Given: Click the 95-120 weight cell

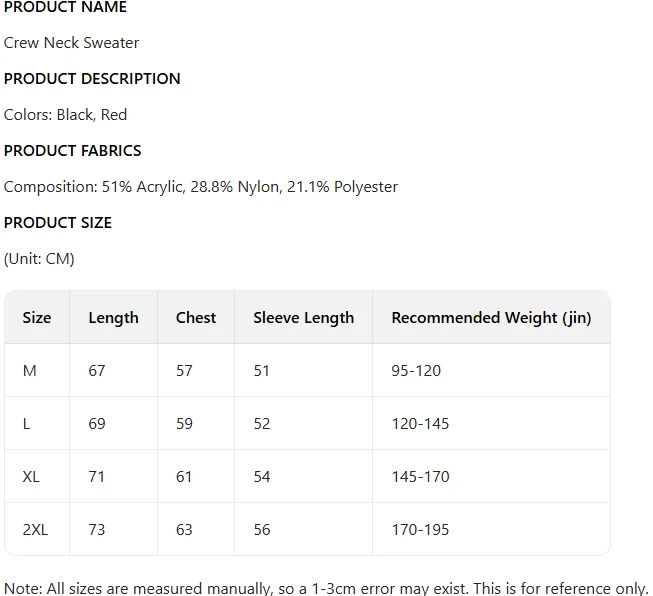Looking at the screenshot, I should coord(416,371).
